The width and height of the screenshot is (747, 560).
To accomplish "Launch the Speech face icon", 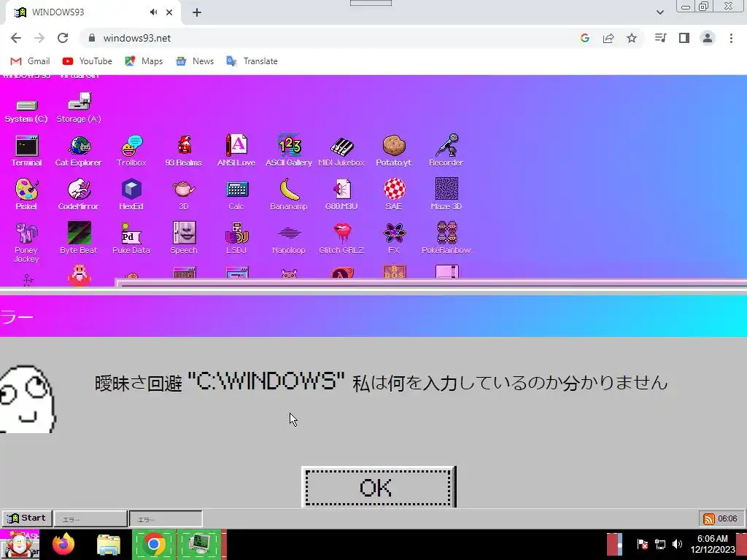I will coord(184,238).
